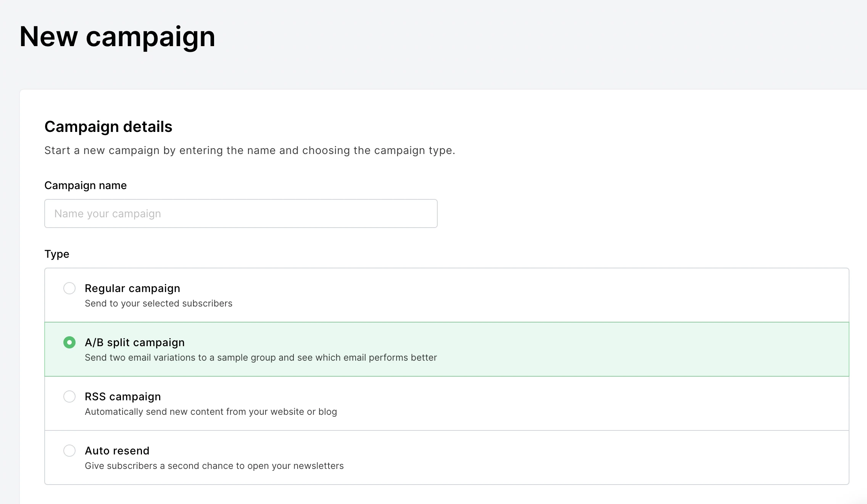
Task: Click the "New campaign" page title
Action: point(118,37)
